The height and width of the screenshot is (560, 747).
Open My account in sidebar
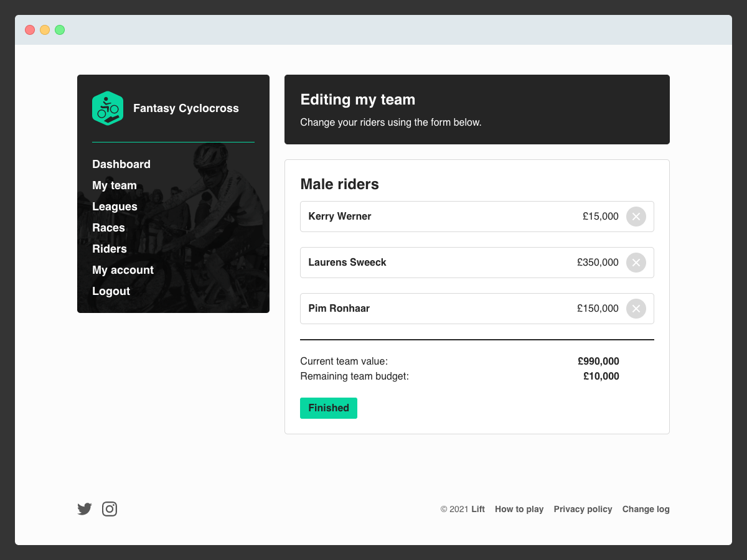(x=123, y=270)
